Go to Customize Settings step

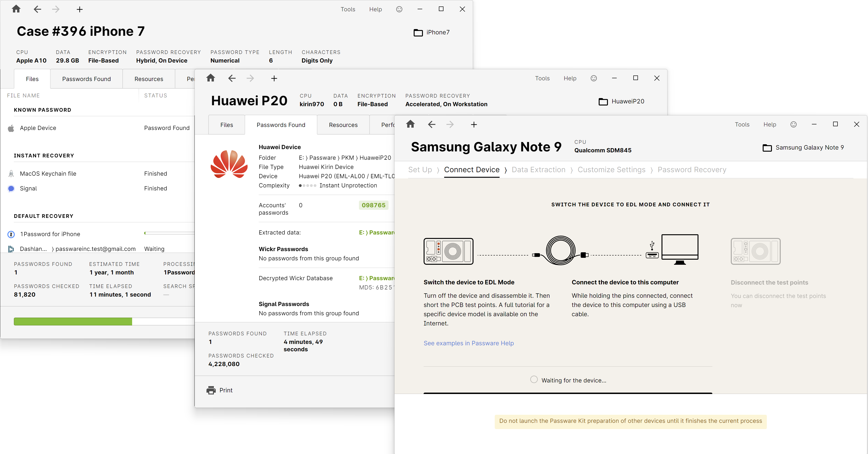coord(611,170)
